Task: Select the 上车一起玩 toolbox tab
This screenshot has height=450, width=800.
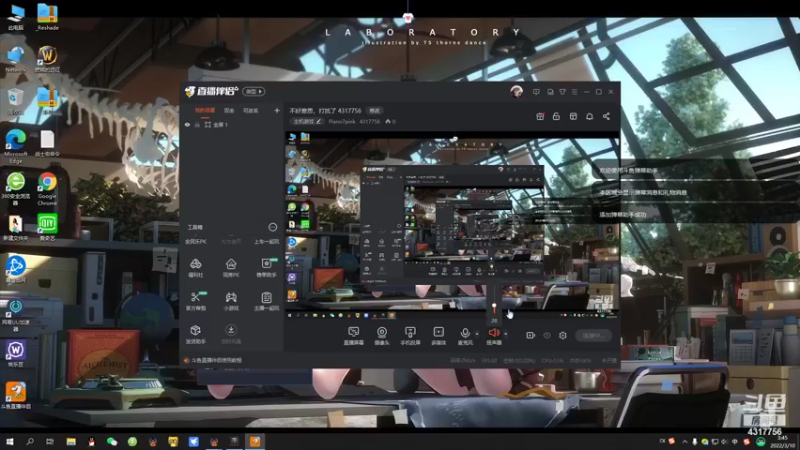Action: [266, 241]
